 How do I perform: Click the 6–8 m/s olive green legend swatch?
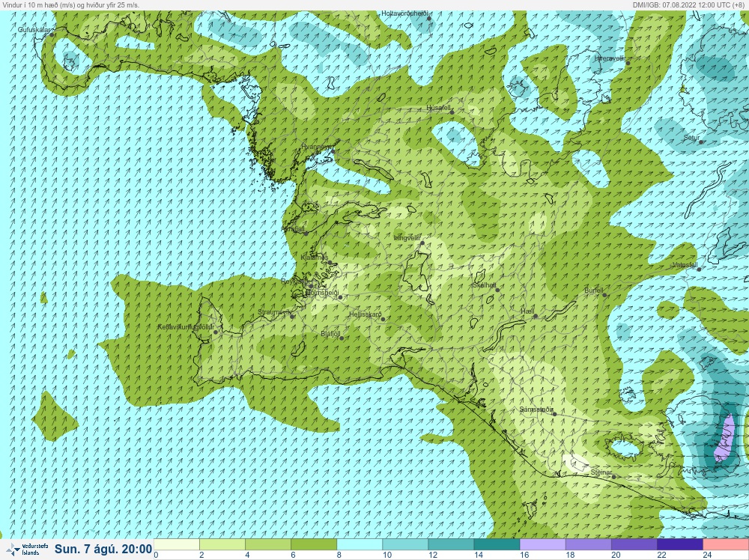315,545
